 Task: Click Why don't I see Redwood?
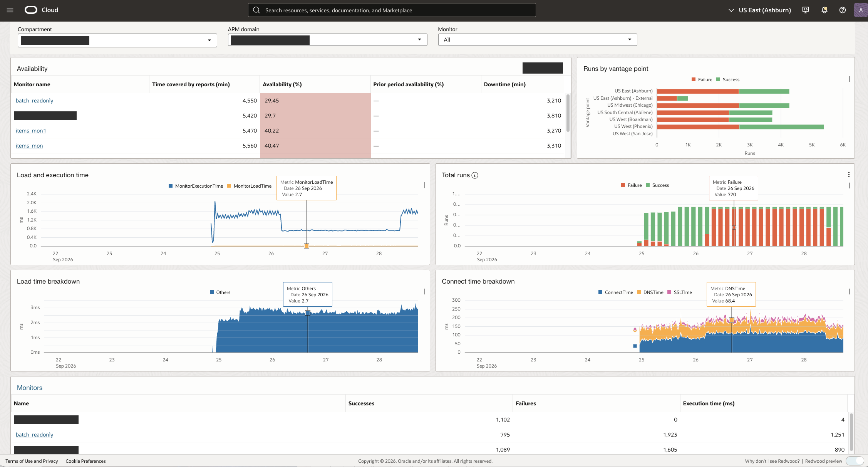(x=772, y=461)
